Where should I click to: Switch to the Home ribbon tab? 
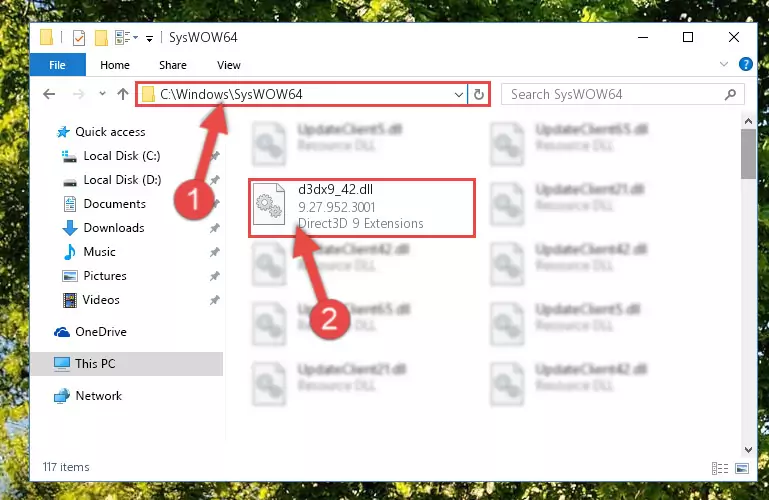(x=115, y=65)
